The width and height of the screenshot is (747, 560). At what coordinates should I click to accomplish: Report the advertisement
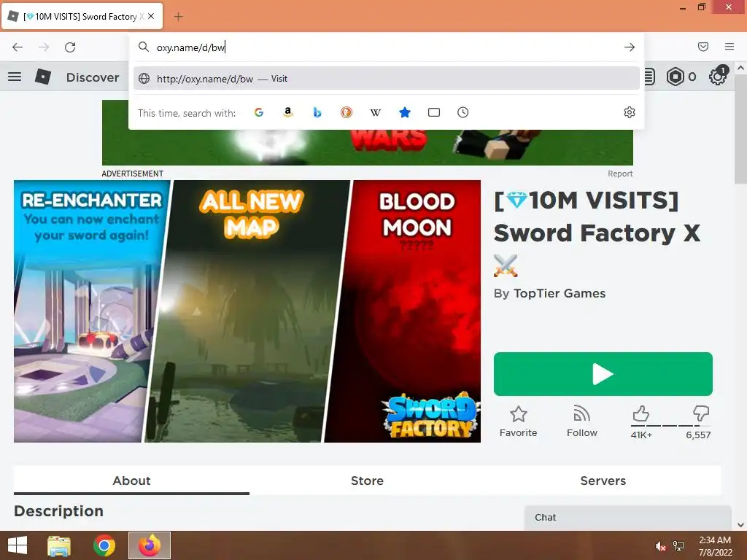(x=620, y=174)
